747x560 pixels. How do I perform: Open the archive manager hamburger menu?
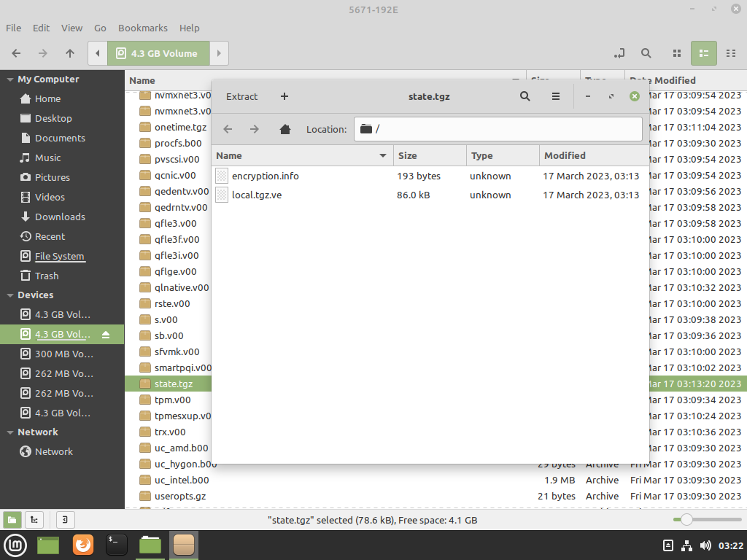click(556, 96)
